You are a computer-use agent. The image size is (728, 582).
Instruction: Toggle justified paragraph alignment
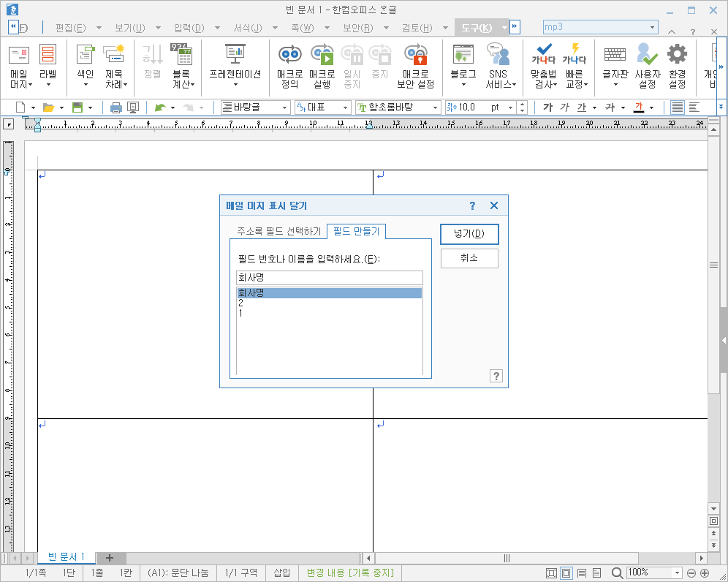pos(678,107)
